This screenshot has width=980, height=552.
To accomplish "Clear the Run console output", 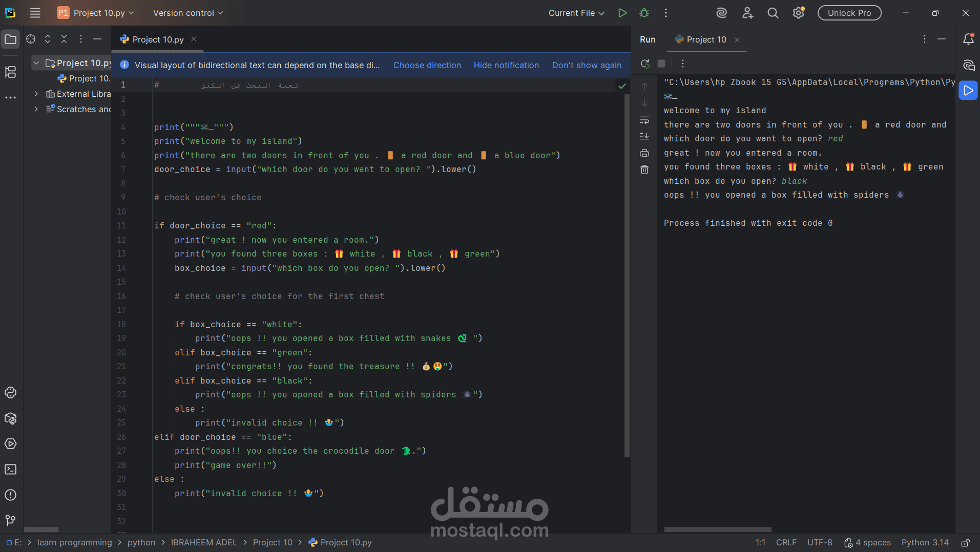I will [x=644, y=169].
